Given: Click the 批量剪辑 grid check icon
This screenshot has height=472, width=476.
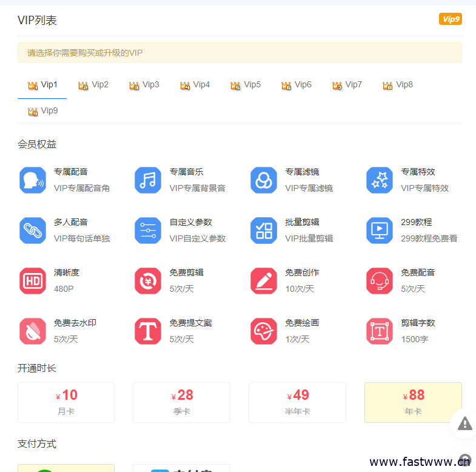Looking at the screenshot, I should click(264, 231).
